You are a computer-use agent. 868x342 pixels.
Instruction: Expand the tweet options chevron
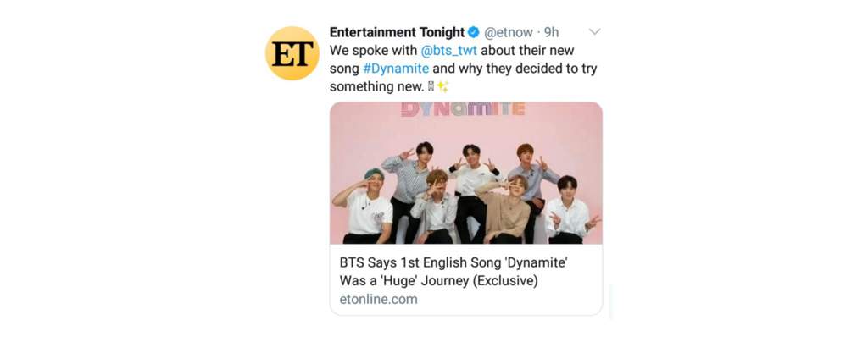(594, 32)
